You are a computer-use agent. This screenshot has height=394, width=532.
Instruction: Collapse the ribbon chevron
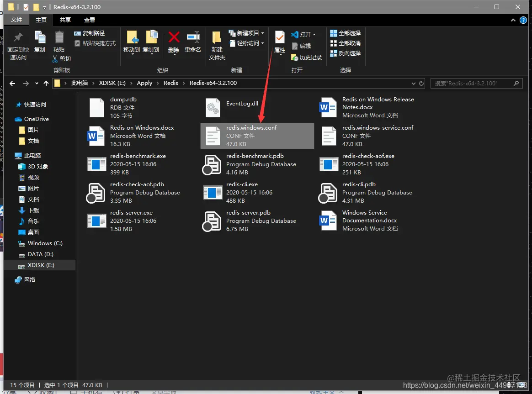513,21
